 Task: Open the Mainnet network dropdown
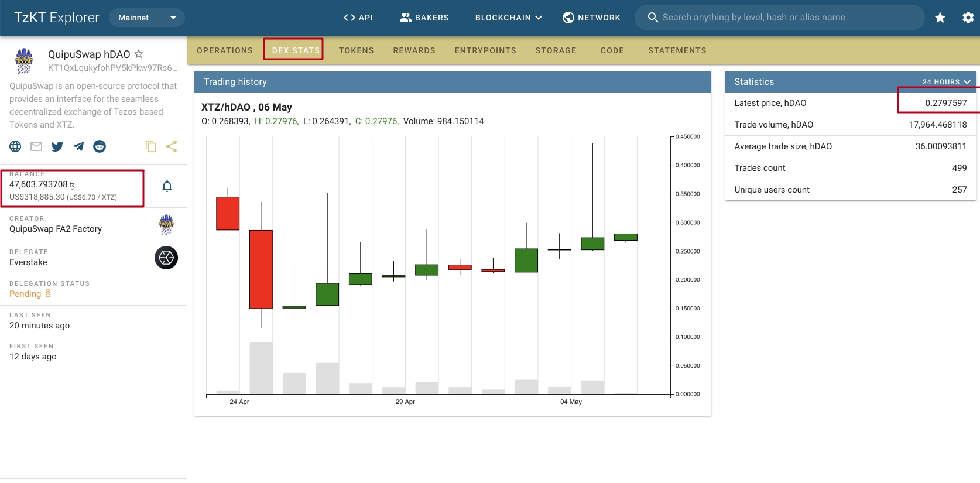pyautogui.click(x=147, y=18)
